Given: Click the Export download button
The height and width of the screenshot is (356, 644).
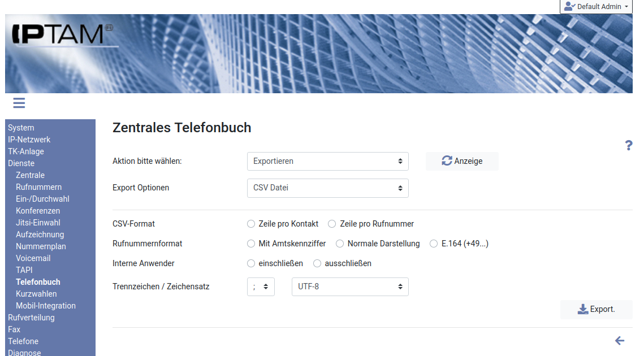Looking at the screenshot, I should pyautogui.click(x=596, y=309).
